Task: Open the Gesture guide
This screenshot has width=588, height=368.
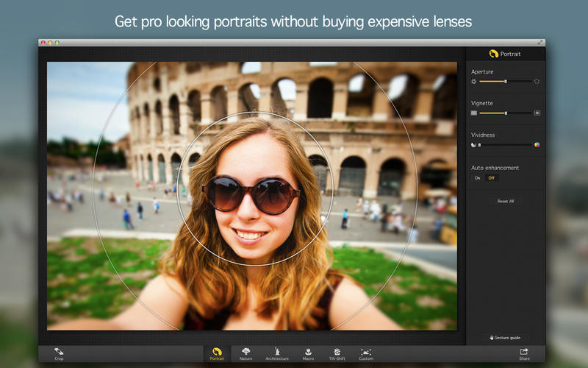Action: point(506,337)
